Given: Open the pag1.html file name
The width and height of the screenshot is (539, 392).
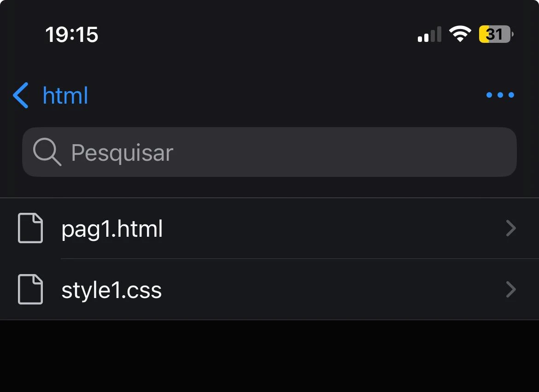Looking at the screenshot, I should click(x=112, y=228).
